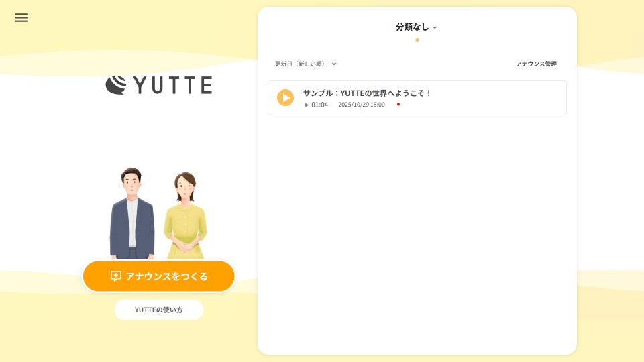Click the yellow page indicator dot

pyautogui.click(x=417, y=40)
